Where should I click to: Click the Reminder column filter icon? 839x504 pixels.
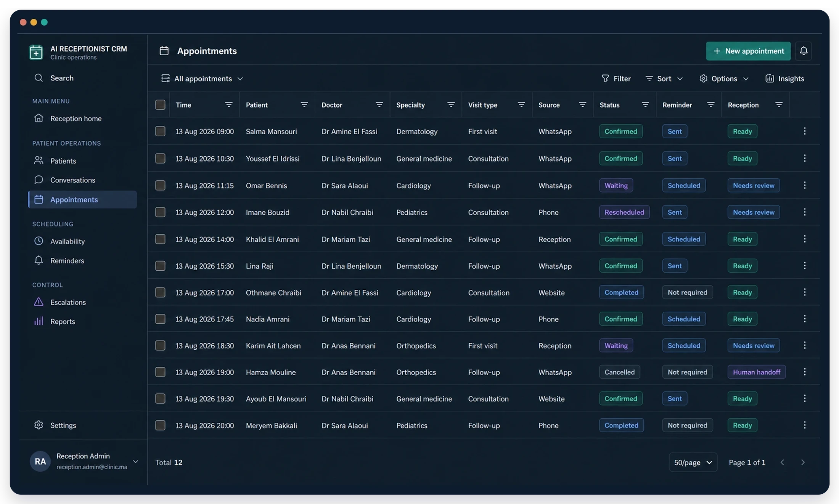click(710, 104)
